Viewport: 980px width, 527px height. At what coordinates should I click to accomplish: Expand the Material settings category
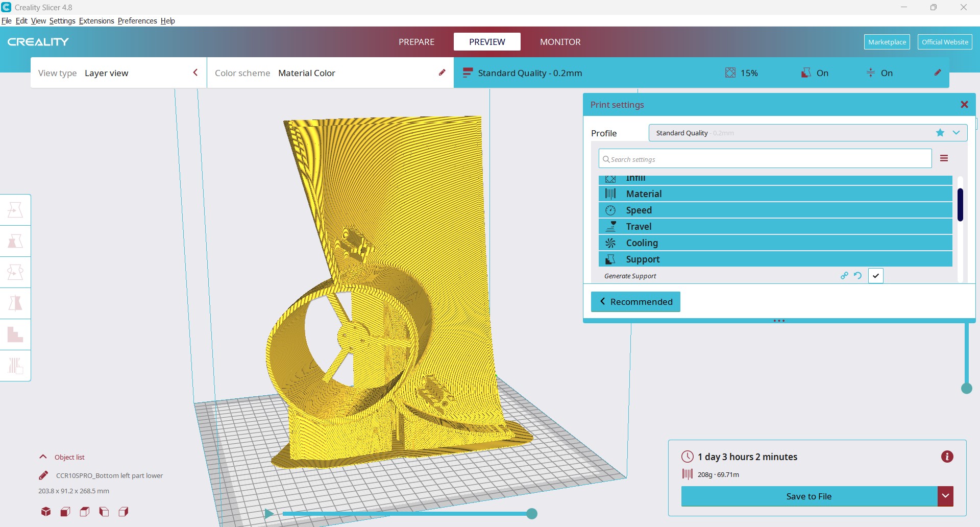[775, 194]
